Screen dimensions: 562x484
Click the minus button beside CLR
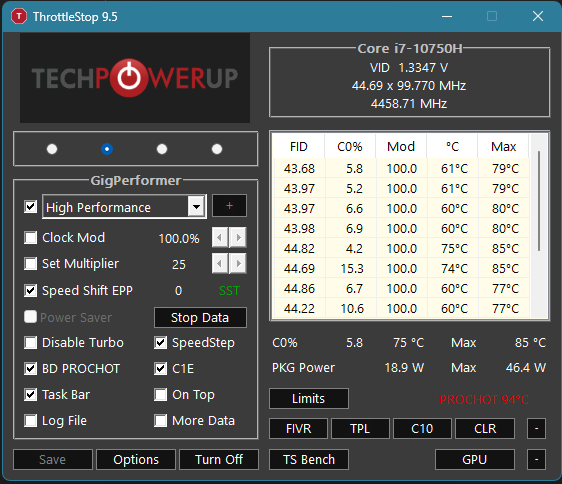click(x=536, y=429)
